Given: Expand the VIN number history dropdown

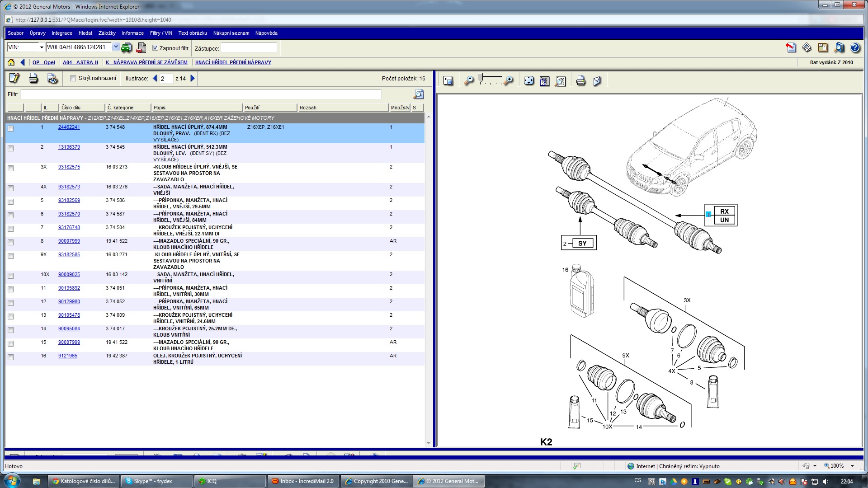Looking at the screenshot, I should coord(116,47).
